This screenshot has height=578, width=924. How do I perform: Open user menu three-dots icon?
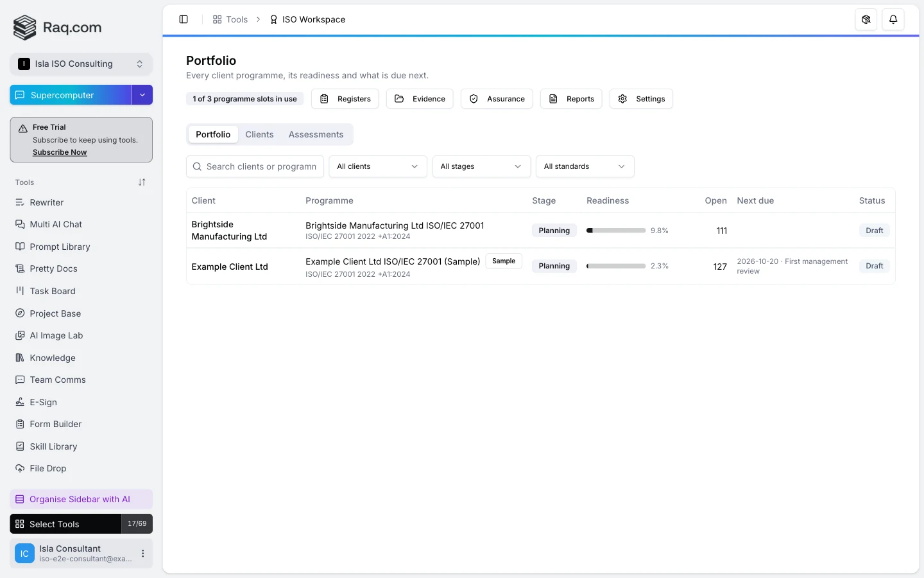pyautogui.click(x=142, y=554)
